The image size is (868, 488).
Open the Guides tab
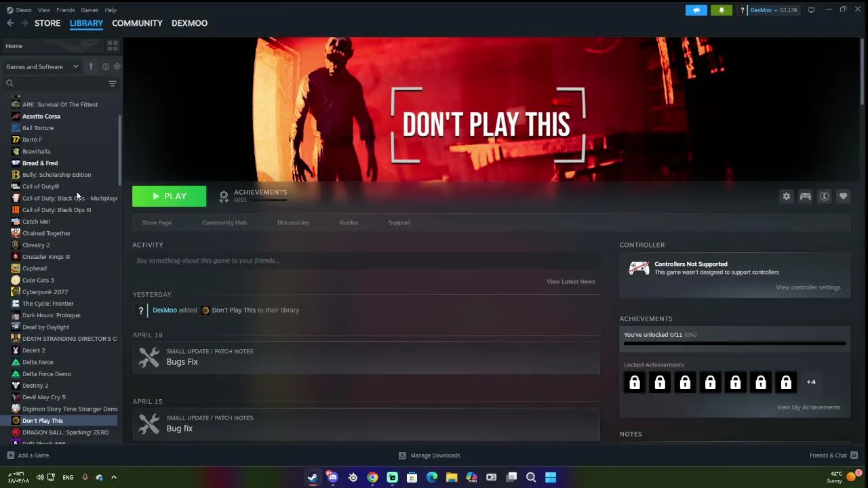click(349, 222)
